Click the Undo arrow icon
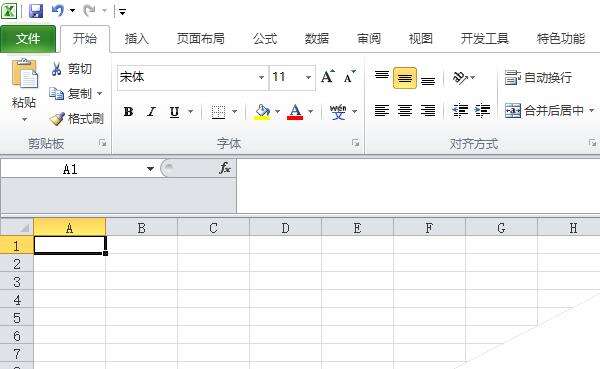Screen dimensions: 600x369 point(58,11)
